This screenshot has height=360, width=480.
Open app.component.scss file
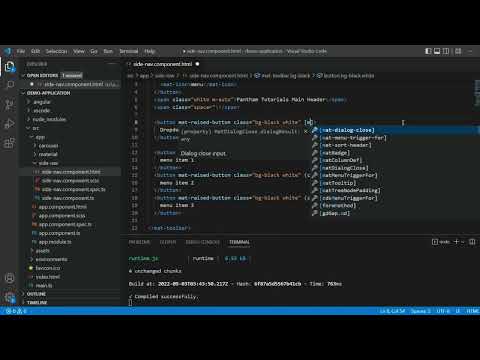[x=62, y=216]
